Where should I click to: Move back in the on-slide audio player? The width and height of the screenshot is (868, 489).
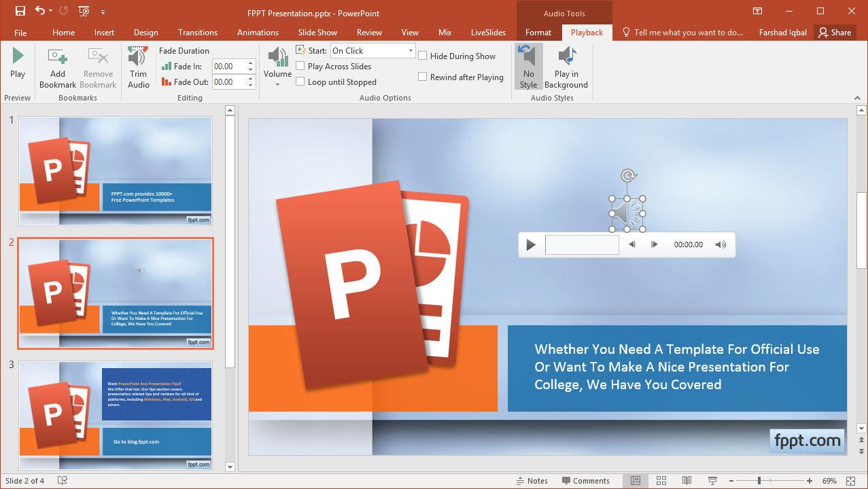(632, 244)
